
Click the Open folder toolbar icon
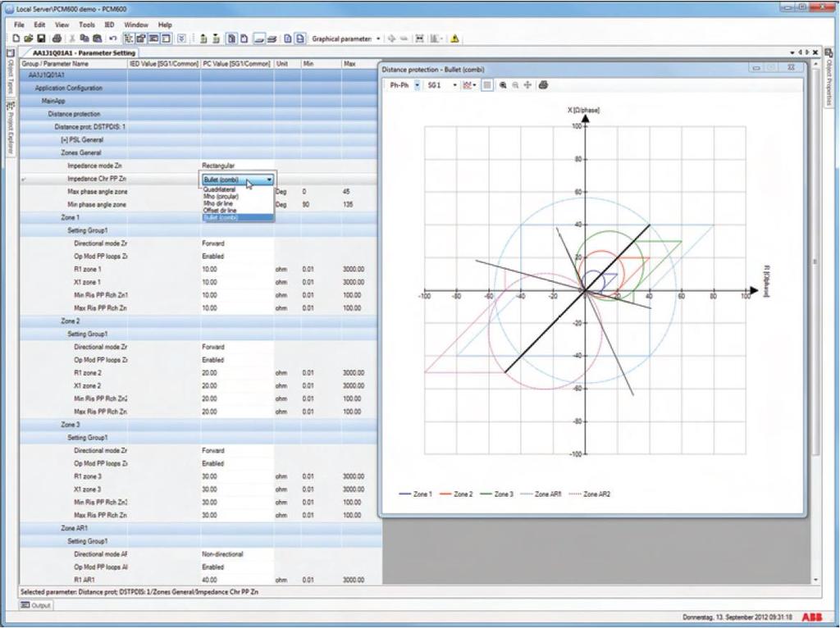[x=29, y=39]
